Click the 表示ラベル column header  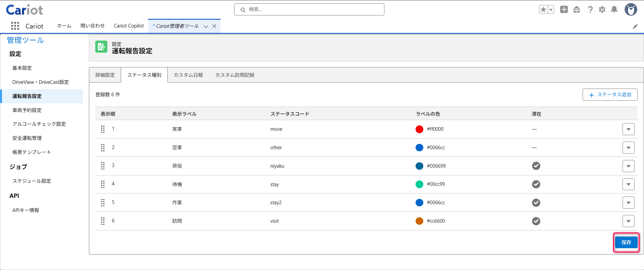tap(184, 114)
